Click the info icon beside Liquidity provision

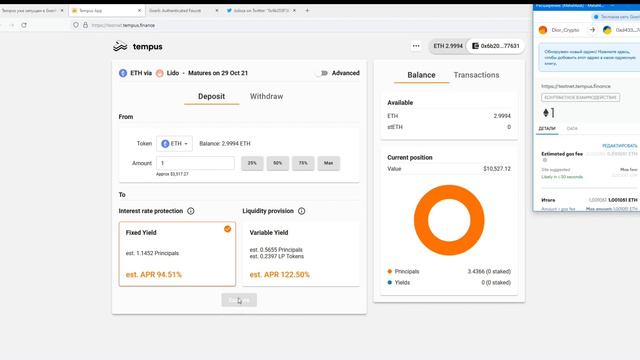click(x=301, y=211)
